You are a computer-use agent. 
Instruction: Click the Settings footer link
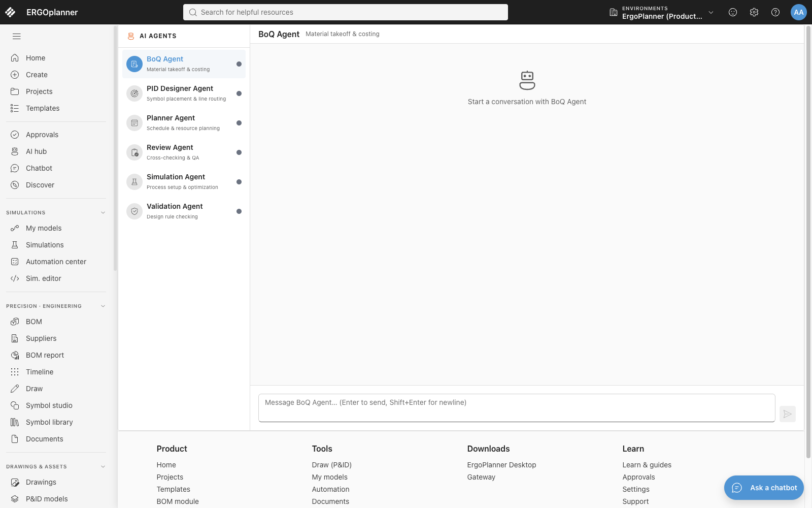(x=636, y=489)
